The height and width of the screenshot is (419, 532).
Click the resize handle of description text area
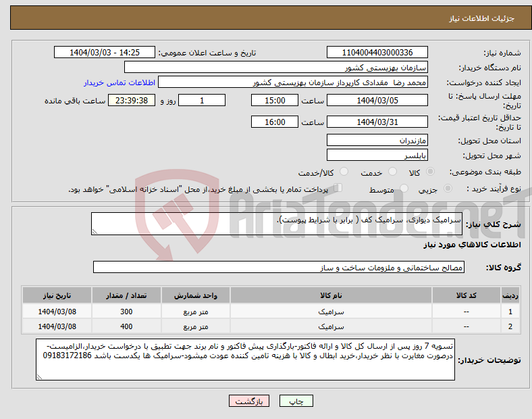pos(95,232)
